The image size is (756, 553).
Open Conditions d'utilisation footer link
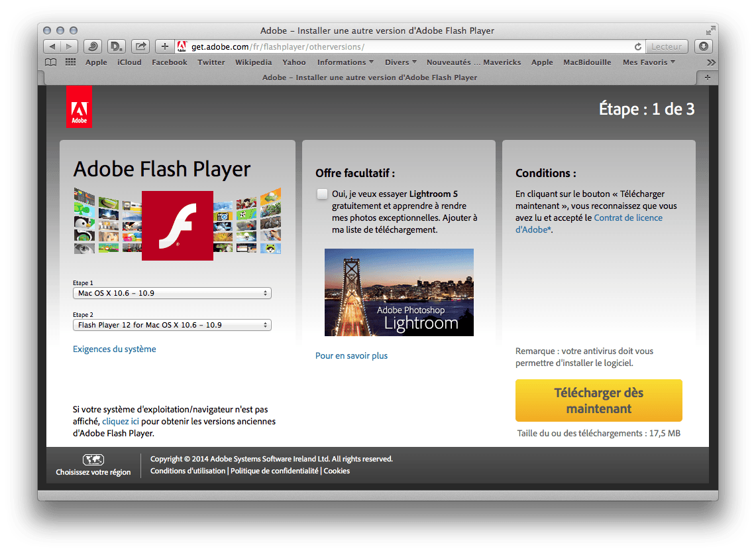click(188, 471)
